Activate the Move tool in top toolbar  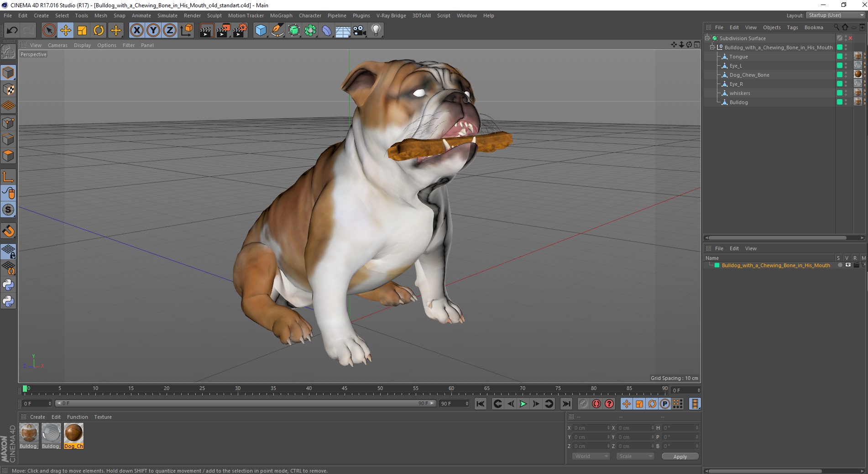(x=66, y=31)
